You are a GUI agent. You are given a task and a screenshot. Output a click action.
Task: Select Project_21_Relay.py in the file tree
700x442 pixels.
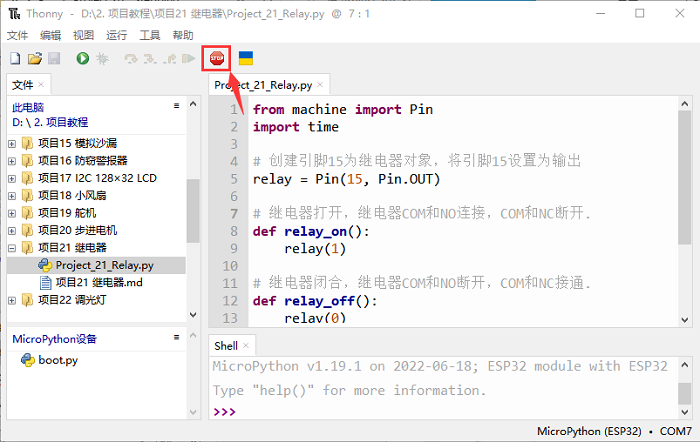(104, 265)
